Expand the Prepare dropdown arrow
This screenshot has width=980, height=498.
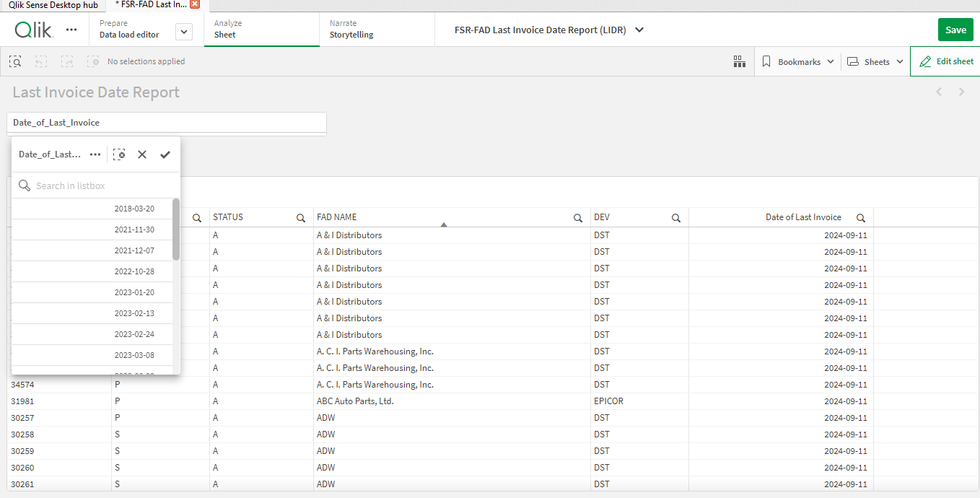(184, 31)
